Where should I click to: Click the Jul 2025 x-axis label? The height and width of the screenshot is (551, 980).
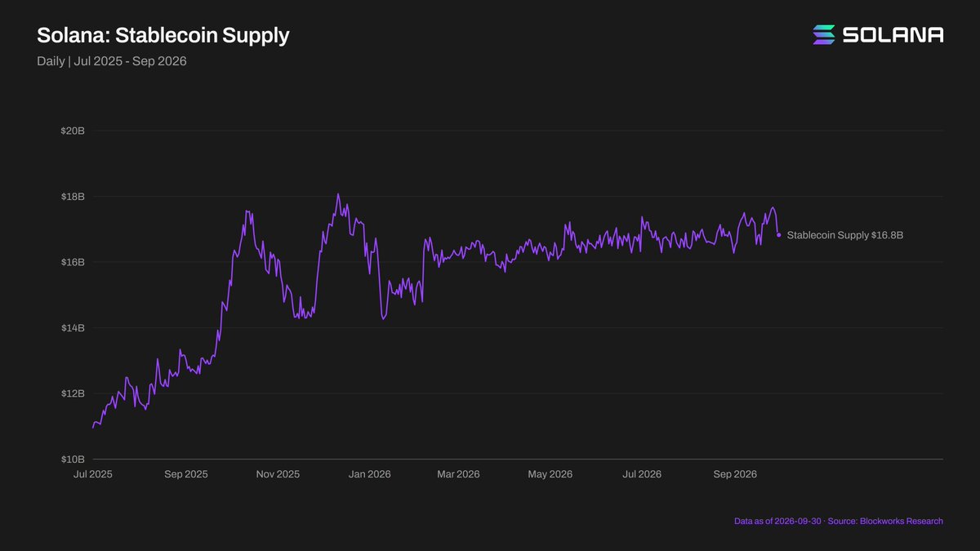pyautogui.click(x=93, y=474)
